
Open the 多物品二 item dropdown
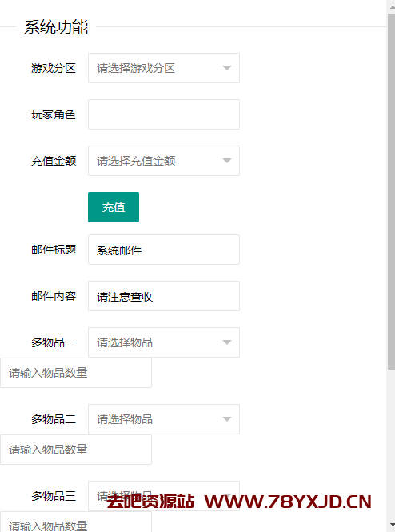coord(164,419)
